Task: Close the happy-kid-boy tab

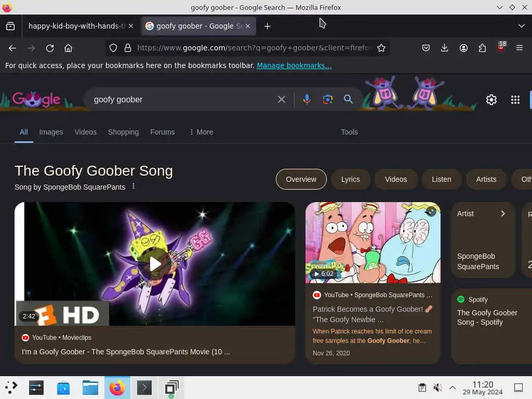Action: (131, 26)
